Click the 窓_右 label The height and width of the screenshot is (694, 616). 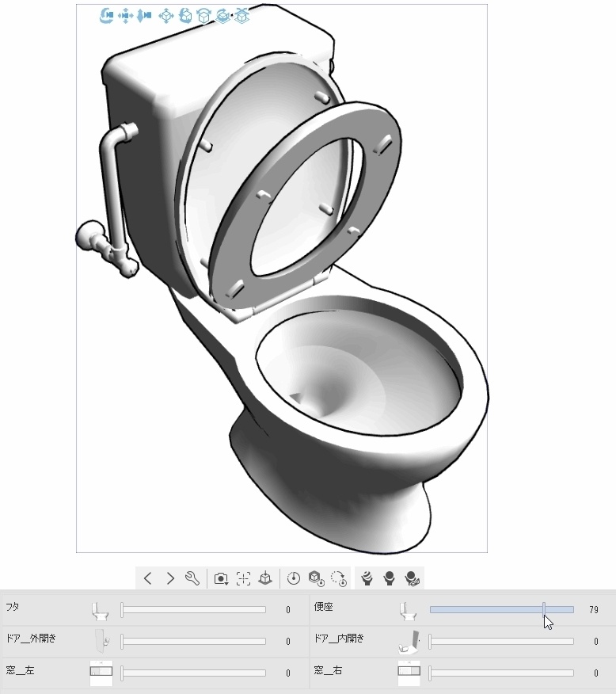coord(328,670)
